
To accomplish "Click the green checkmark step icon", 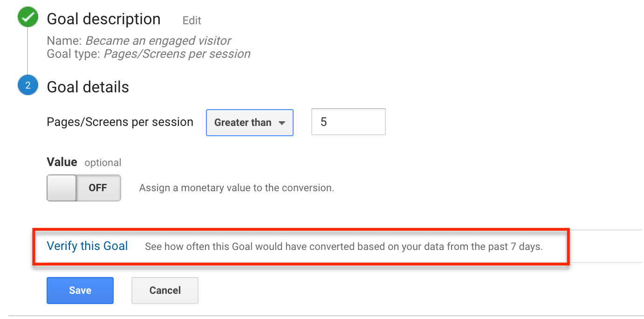I will point(27,19).
